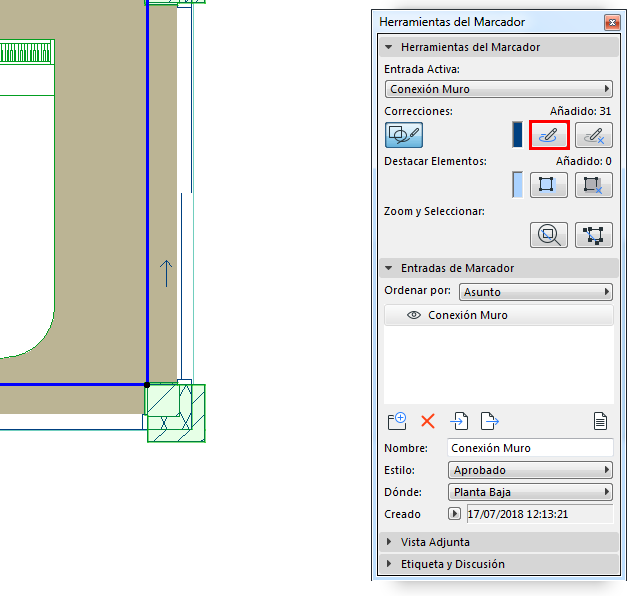This screenshot has width=627, height=596.
Task: Open the Dónde Planta Baja dropdown
Action: pos(530,492)
